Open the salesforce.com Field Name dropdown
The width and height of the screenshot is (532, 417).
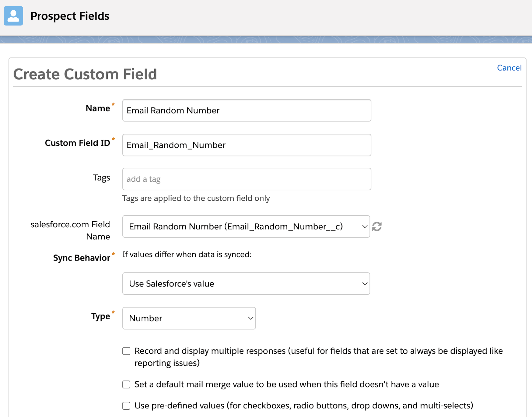click(x=246, y=227)
